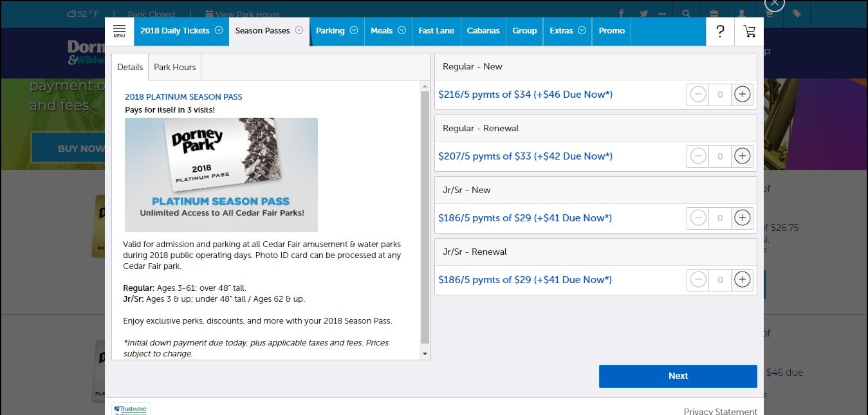Click the Regular - New quantity field
Screen dimensions: 868x415
click(720, 95)
